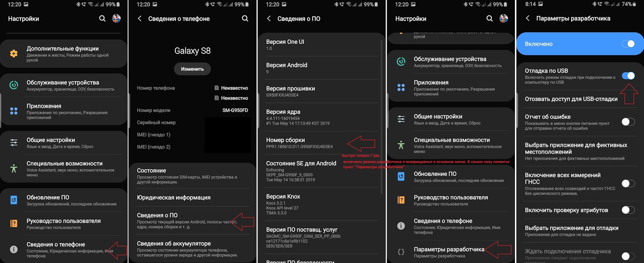Toggle Включение всех измерений ГНСС switch
The image size is (644, 263).
coord(628,183)
